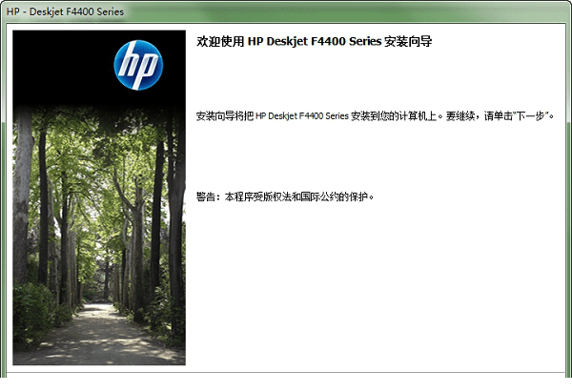Image resolution: width=572 pixels, height=392 pixels.
Task: Click the forest path banner image
Action: pos(99,197)
